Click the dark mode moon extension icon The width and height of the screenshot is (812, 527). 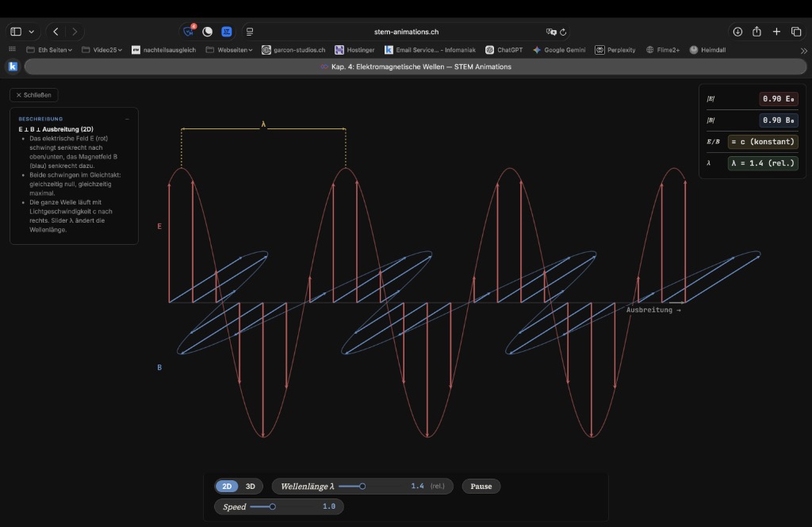pos(208,32)
